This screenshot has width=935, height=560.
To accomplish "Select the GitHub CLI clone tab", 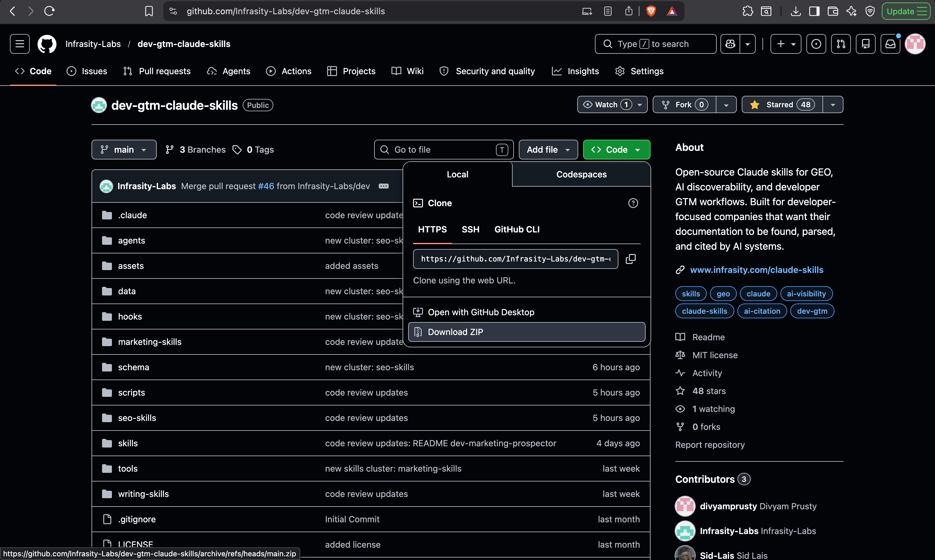I will (x=517, y=229).
